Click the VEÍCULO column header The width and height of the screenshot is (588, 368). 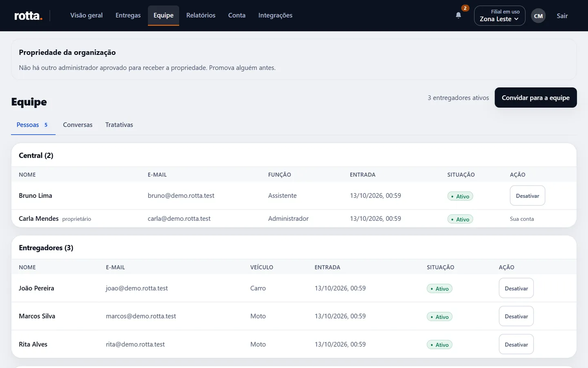tap(262, 267)
